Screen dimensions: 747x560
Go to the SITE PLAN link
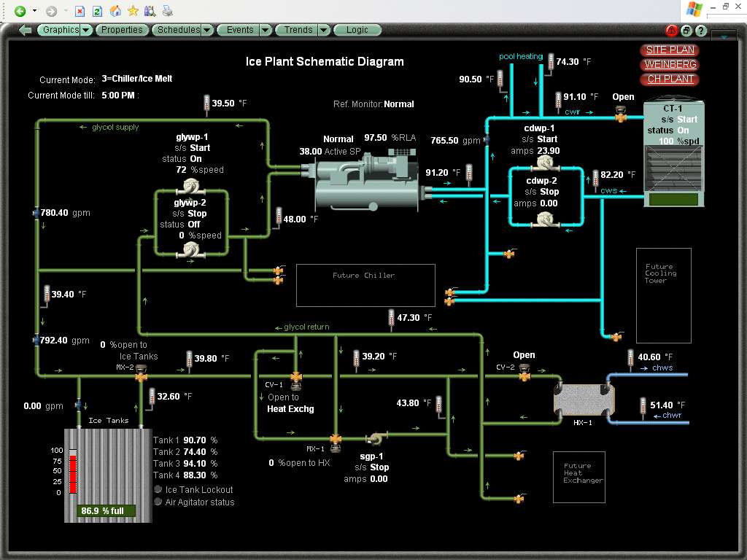click(x=670, y=50)
